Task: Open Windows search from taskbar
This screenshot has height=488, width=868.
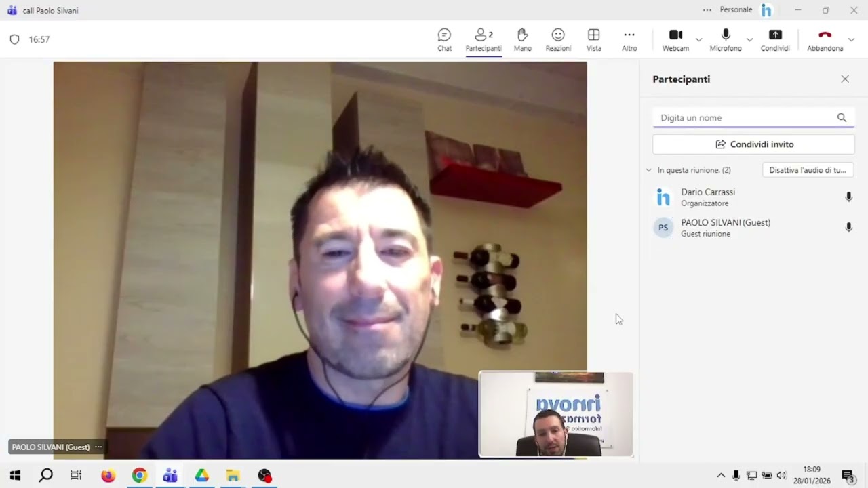Action: point(45,475)
